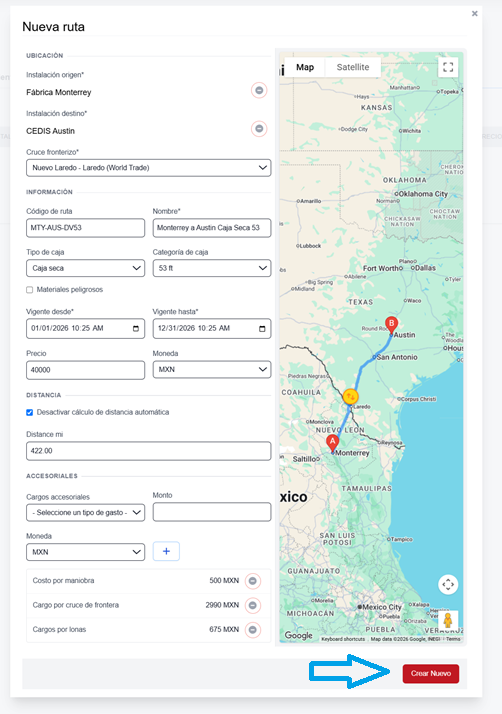502x714 pixels.
Task: Open the Categoría de caja dropdown
Action: tap(212, 268)
